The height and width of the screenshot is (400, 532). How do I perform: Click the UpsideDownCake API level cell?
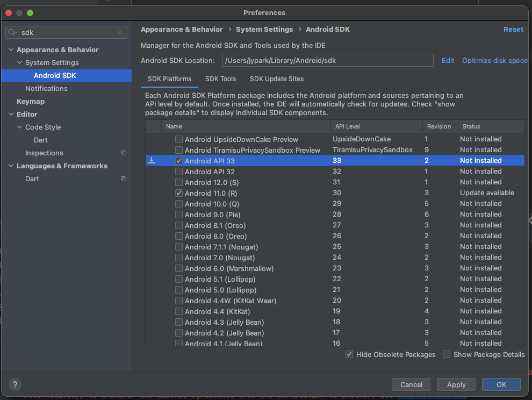[361, 139]
